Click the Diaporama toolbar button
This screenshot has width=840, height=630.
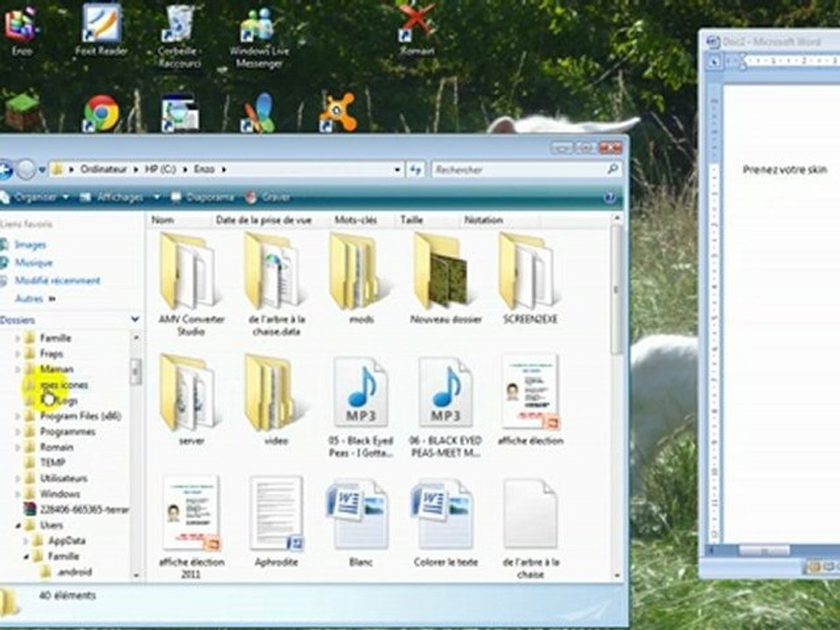point(202,197)
